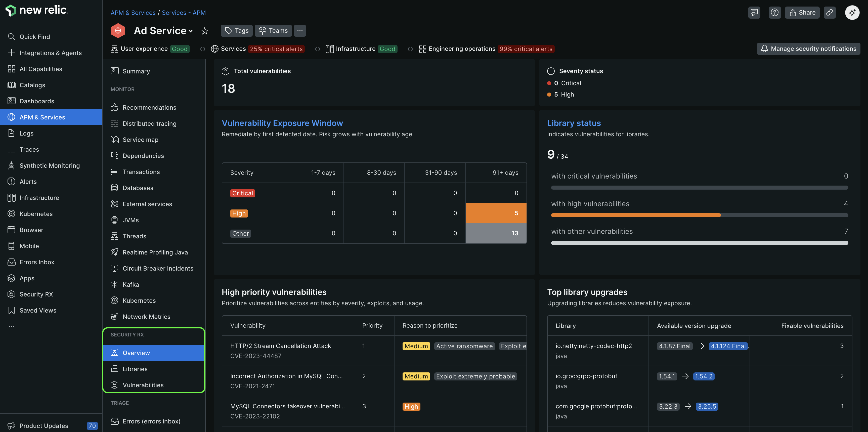Open the New Relic AI assistant icon

point(852,13)
